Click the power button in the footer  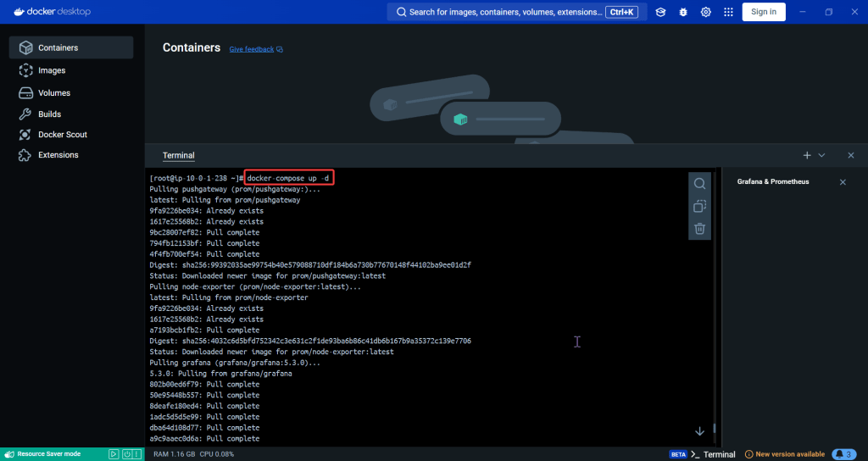click(125, 454)
